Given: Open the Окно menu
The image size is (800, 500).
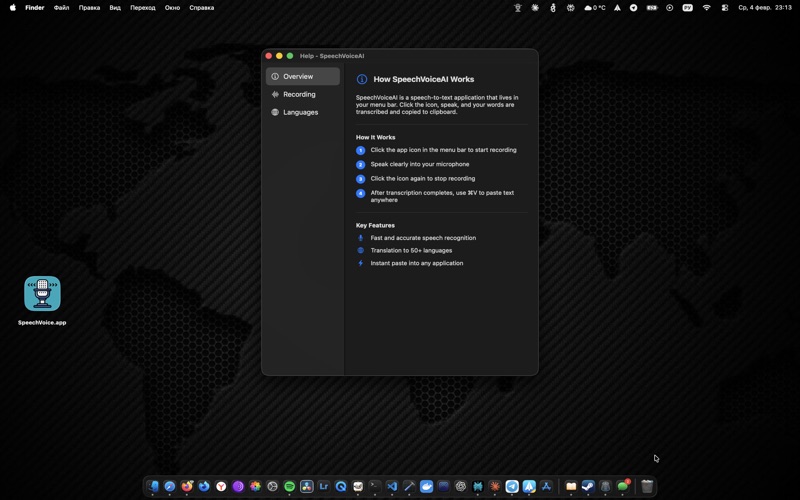Looking at the screenshot, I should pyautogui.click(x=172, y=8).
